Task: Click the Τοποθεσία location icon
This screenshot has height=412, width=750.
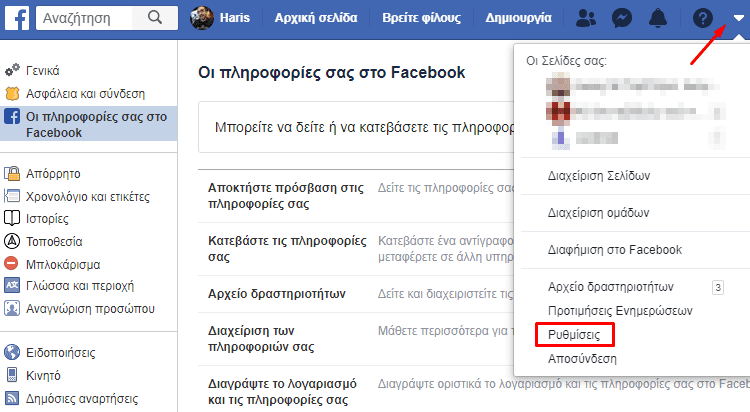Action: [x=12, y=241]
